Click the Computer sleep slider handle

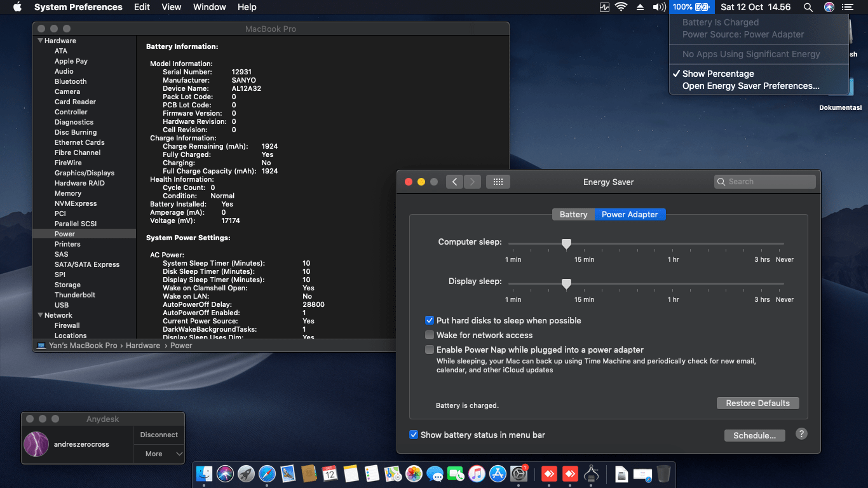(x=566, y=244)
